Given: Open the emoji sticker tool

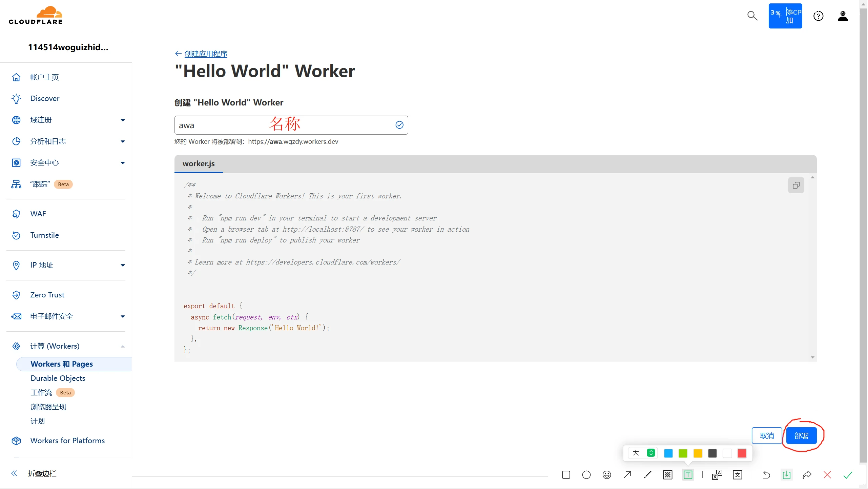Looking at the screenshot, I should pyautogui.click(x=607, y=475).
